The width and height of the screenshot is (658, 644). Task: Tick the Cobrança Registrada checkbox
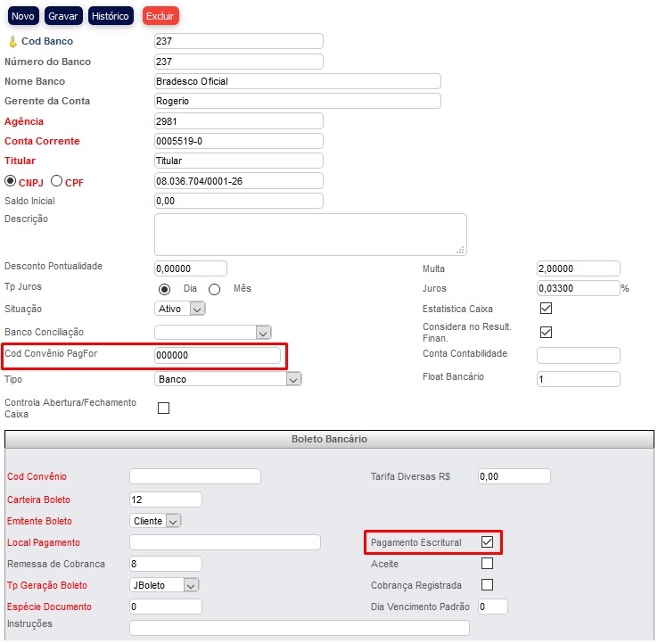tap(487, 585)
